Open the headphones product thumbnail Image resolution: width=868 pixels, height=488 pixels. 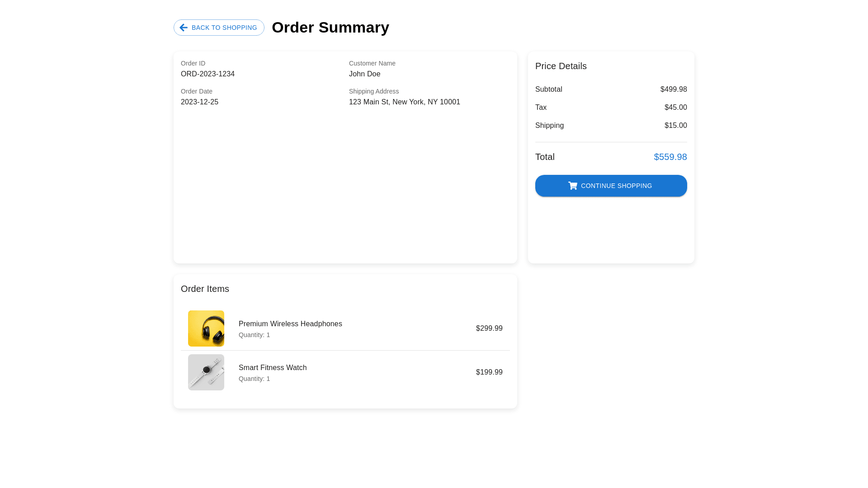pos(206,328)
